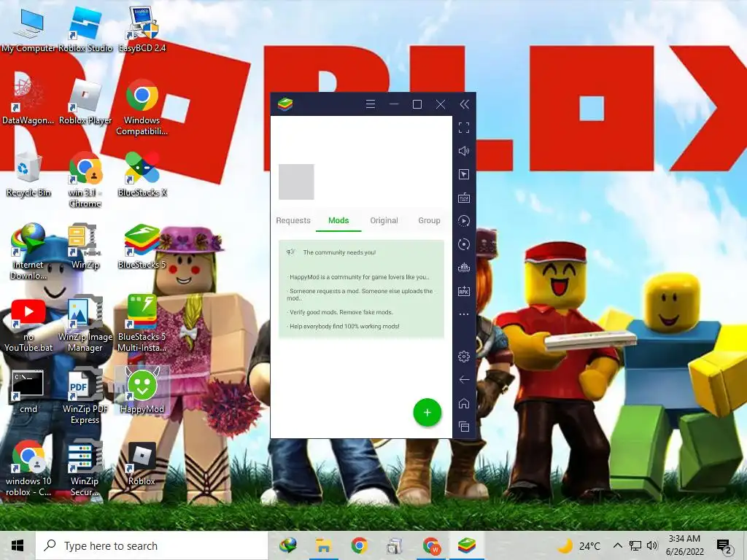
Task: Select windows 10 roblox Chrome shortcut
Action: (28, 469)
